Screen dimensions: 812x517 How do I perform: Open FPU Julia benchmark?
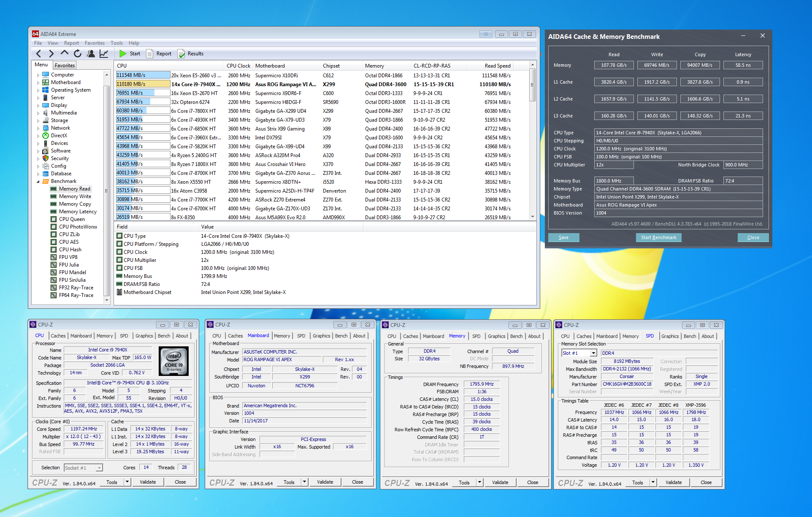point(69,265)
